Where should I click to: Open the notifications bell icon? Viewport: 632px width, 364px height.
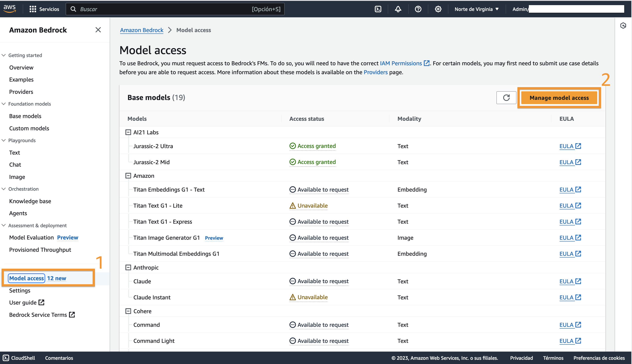(x=398, y=9)
